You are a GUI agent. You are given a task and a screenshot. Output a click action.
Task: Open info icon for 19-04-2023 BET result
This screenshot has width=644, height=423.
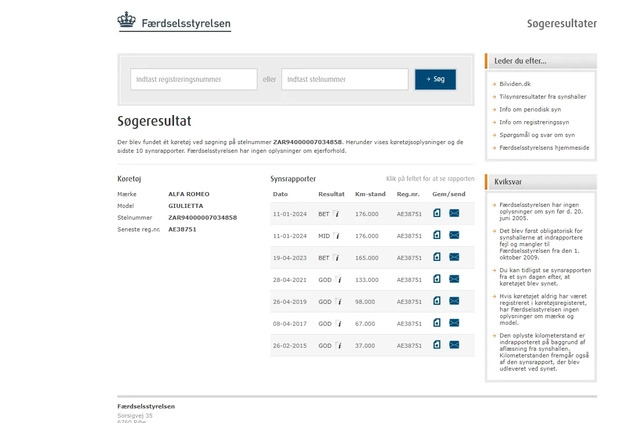pyautogui.click(x=336, y=257)
